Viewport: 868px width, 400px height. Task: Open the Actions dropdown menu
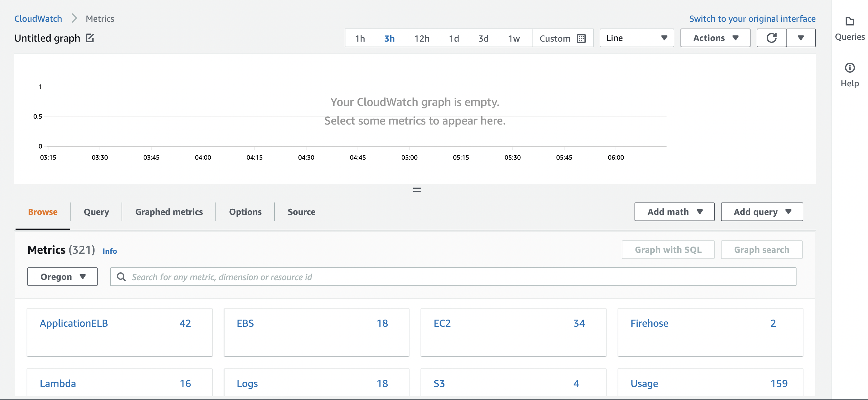coord(715,38)
